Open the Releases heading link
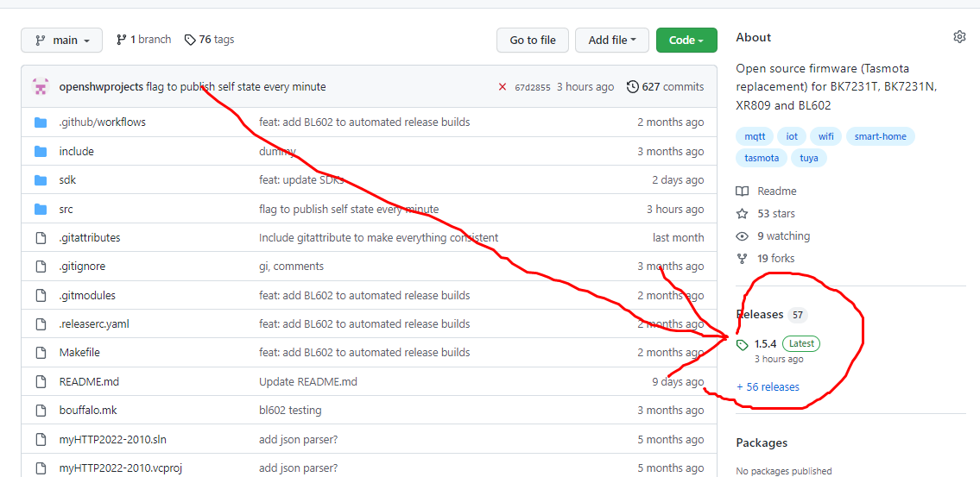The image size is (980, 477). (772, 314)
